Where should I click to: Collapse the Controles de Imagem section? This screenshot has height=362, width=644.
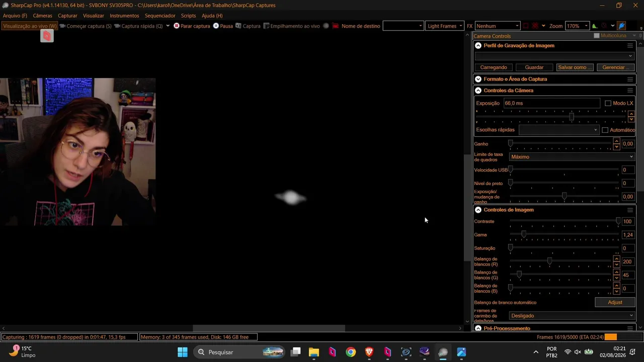(x=478, y=210)
